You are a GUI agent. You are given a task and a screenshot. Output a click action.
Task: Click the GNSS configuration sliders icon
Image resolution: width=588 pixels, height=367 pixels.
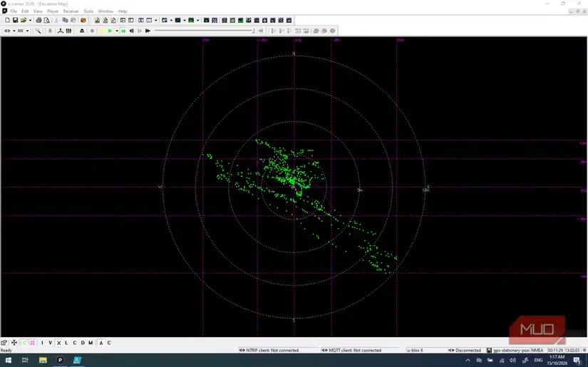tap(68, 31)
